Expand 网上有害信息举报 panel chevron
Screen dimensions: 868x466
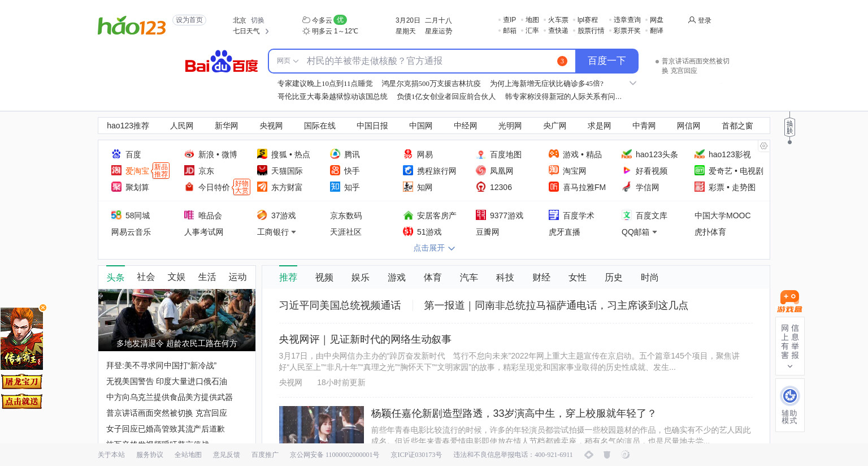789,366
